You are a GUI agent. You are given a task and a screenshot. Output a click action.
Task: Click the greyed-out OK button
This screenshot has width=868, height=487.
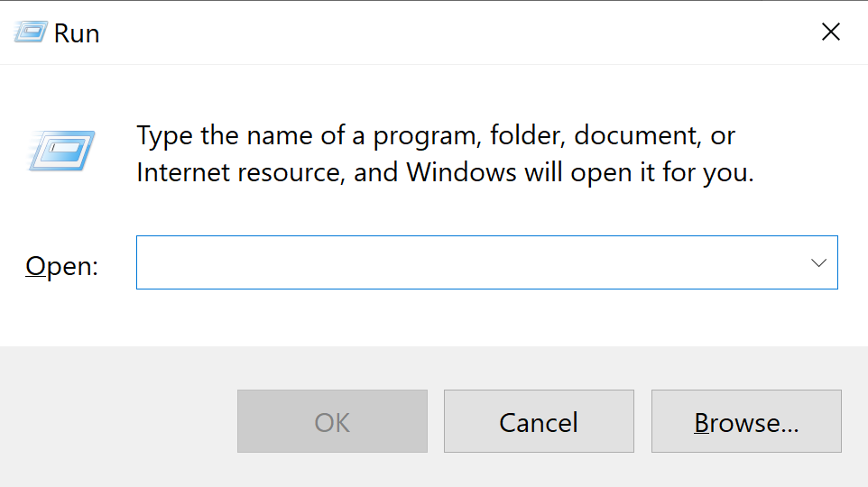tap(332, 421)
